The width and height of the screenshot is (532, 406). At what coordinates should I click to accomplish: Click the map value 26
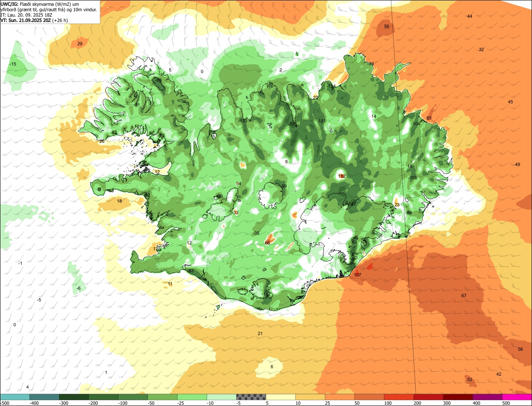pyautogui.click(x=102, y=141)
